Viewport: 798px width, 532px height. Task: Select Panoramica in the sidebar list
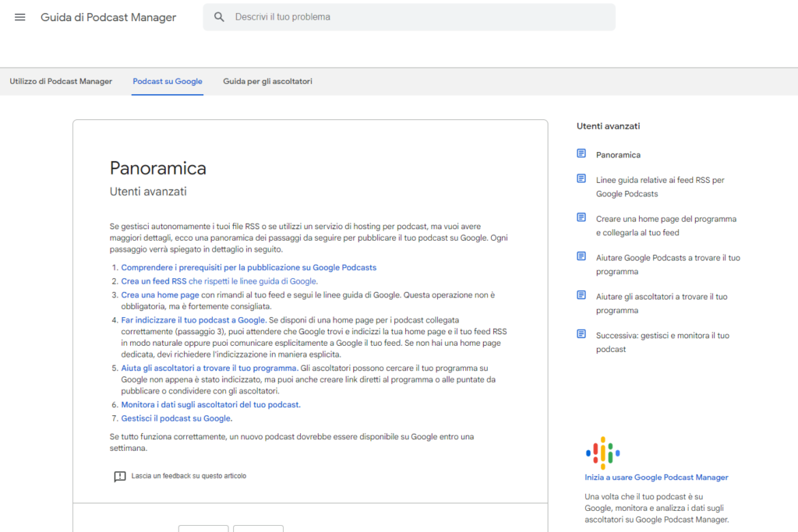(618, 155)
